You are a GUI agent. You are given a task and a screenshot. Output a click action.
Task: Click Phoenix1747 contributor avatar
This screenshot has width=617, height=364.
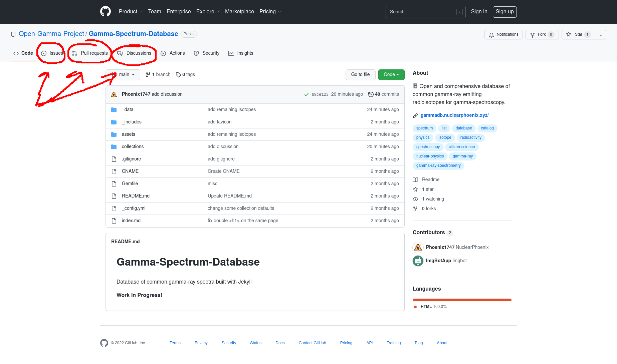click(418, 248)
